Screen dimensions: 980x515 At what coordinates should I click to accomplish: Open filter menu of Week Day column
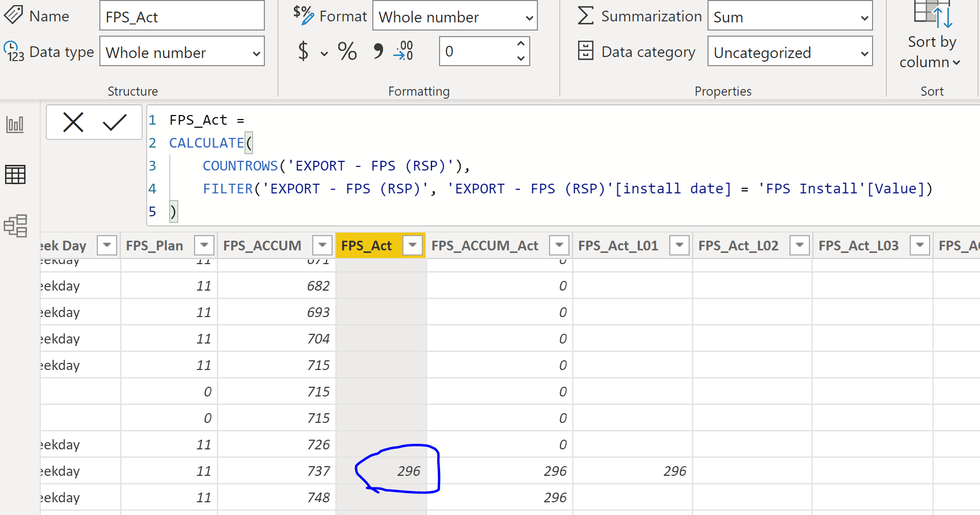coord(107,245)
